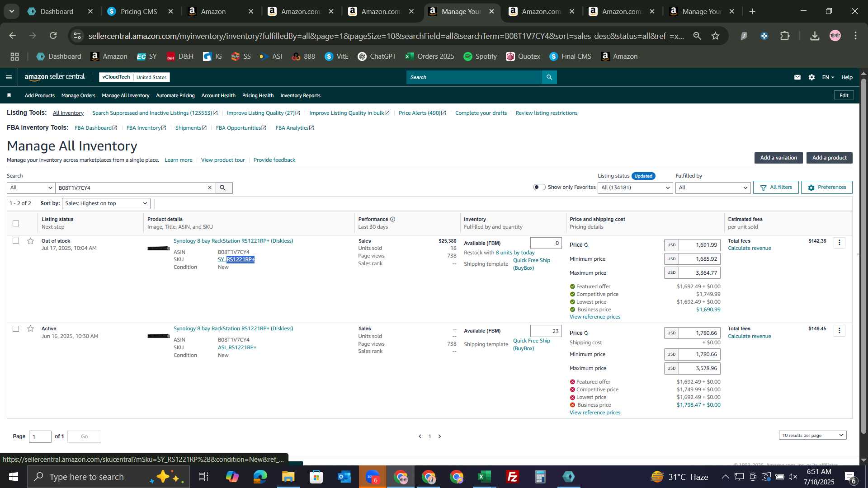Open Preferences button
This screenshot has height=488, width=868.
click(x=826, y=187)
